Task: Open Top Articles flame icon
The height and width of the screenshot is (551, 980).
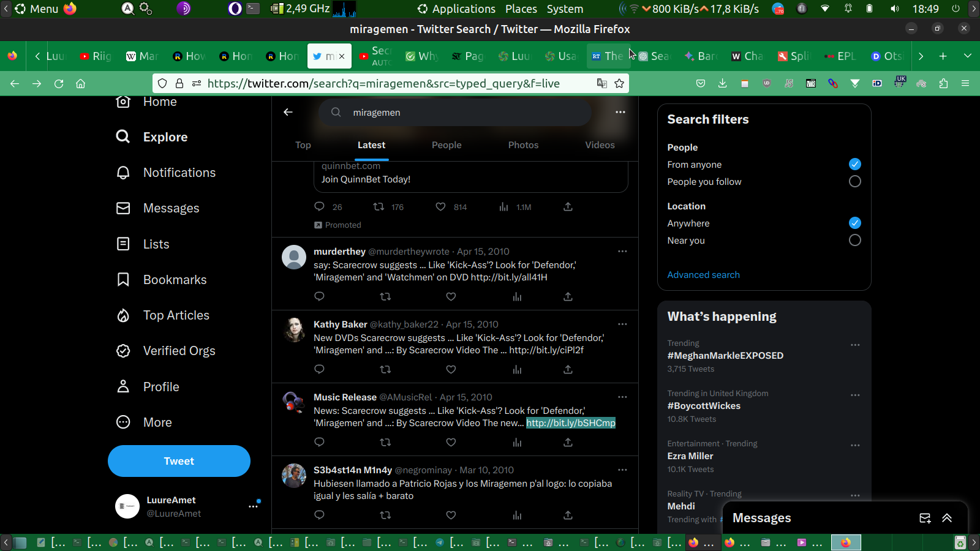Action: tap(123, 315)
